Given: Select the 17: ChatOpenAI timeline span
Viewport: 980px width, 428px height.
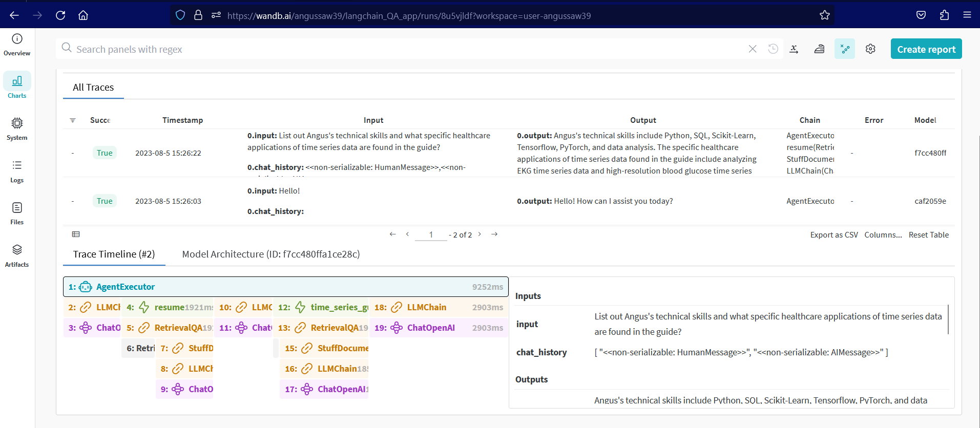Looking at the screenshot, I should pyautogui.click(x=324, y=389).
